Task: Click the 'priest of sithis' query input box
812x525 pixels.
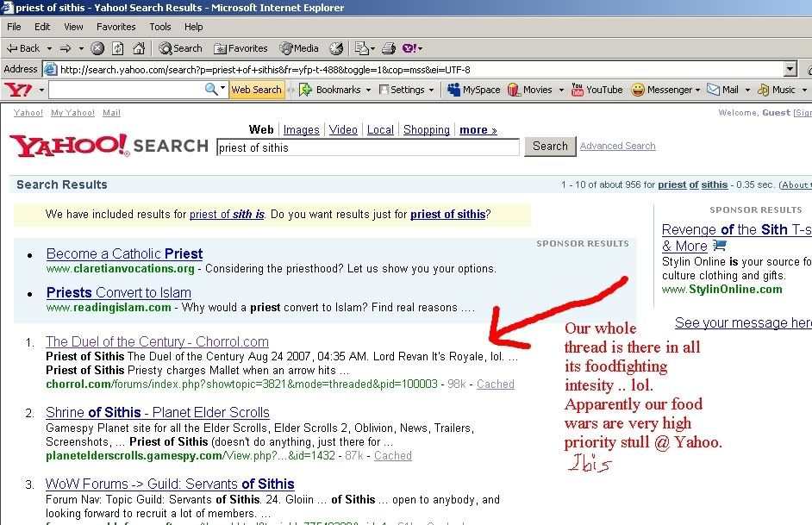Action: pos(368,147)
